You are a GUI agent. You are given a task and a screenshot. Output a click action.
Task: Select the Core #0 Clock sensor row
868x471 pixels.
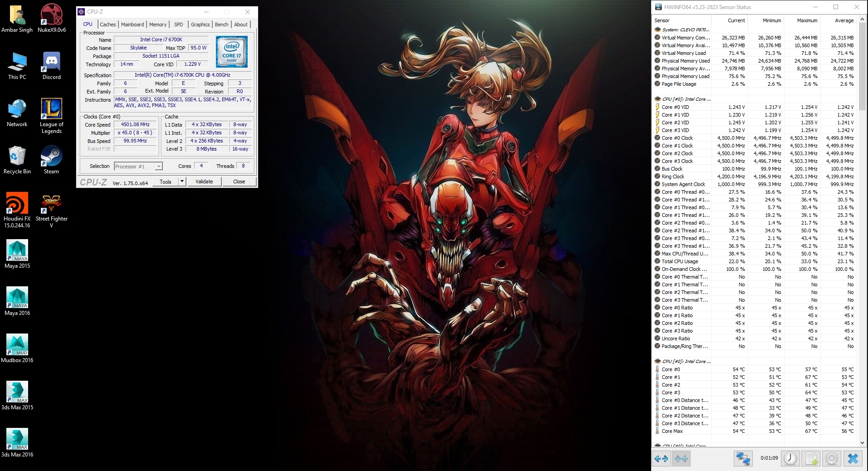click(755, 138)
